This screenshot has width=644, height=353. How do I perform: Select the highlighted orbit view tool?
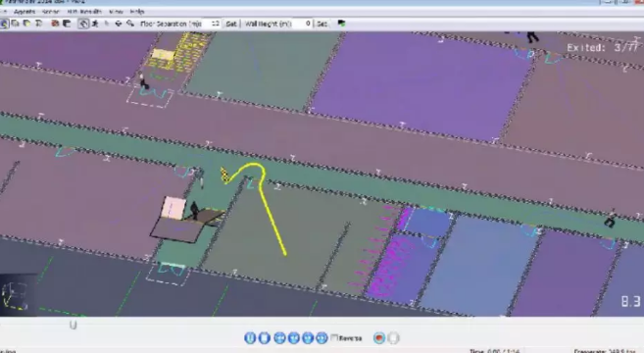pos(83,24)
